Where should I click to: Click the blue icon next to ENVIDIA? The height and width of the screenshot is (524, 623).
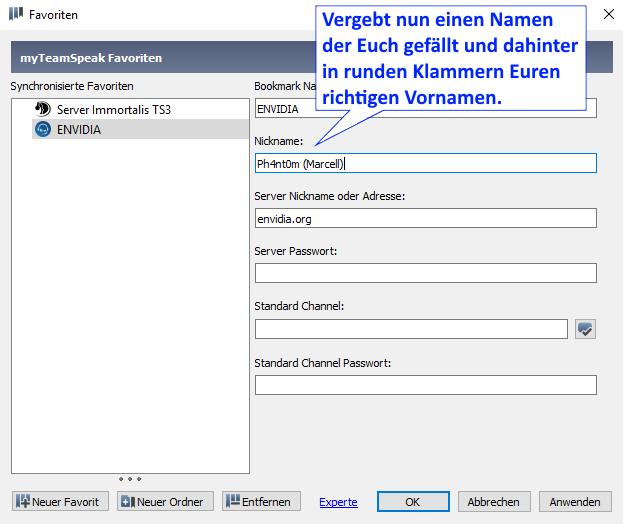(42, 130)
